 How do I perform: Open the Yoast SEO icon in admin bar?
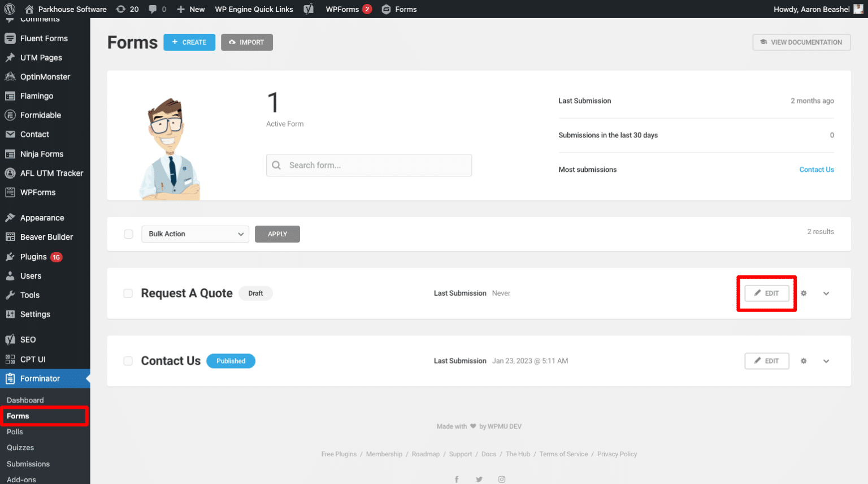tap(309, 8)
